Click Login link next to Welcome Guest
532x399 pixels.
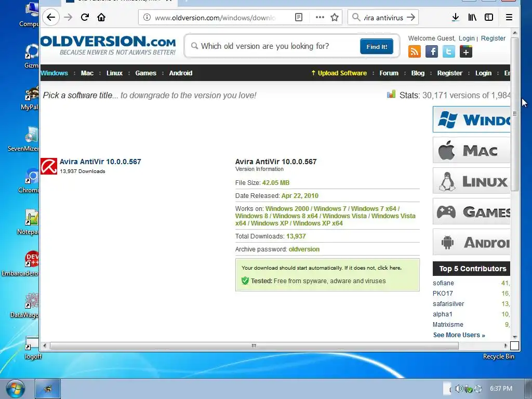467,38
